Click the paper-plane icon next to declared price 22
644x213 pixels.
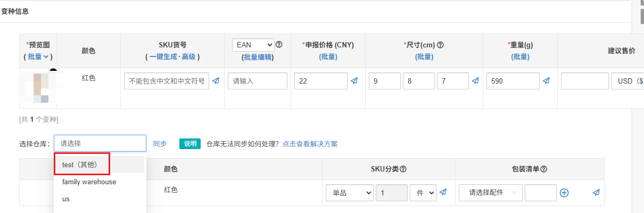(354, 81)
